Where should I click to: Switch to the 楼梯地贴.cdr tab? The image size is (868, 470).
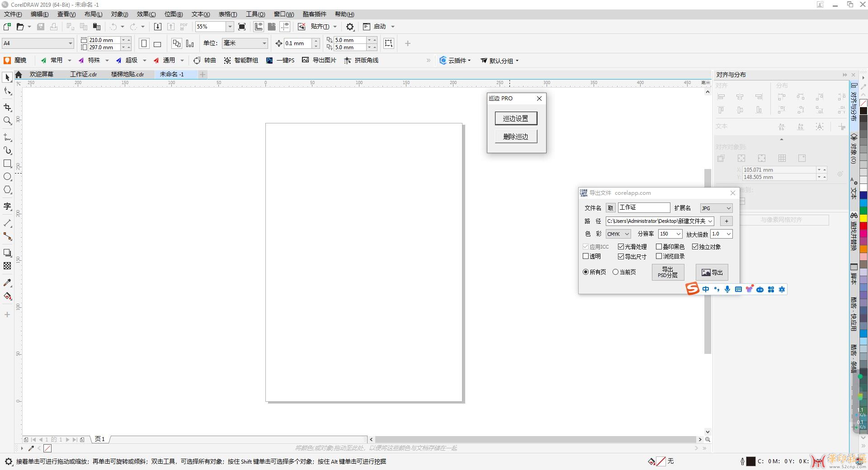tap(127, 75)
